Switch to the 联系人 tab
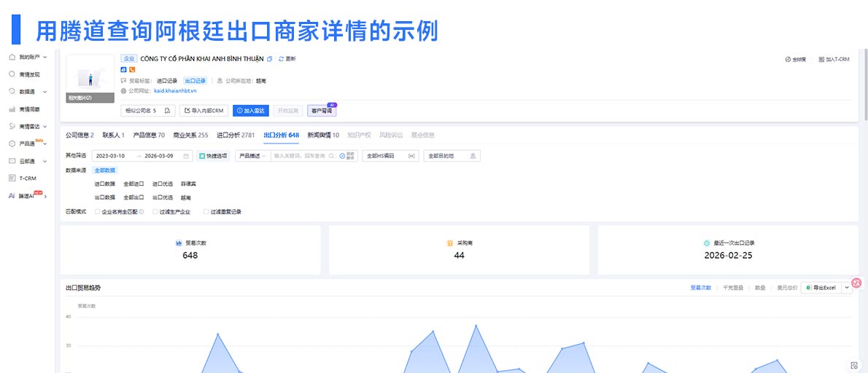The image size is (868, 373). coord(114,135)
